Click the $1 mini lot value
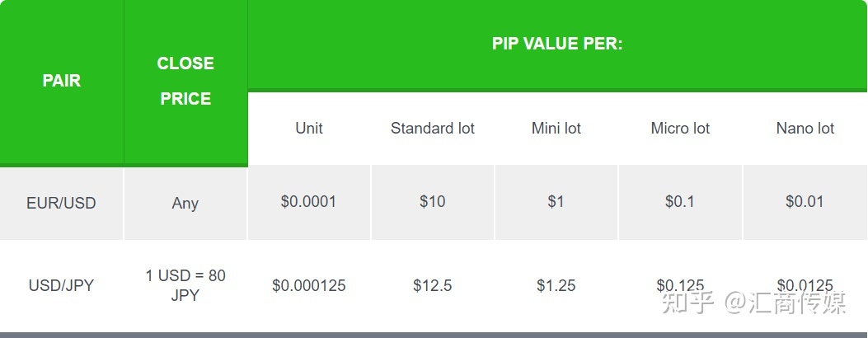The width and height of the screenshot is (868, 338). point(556,201)
